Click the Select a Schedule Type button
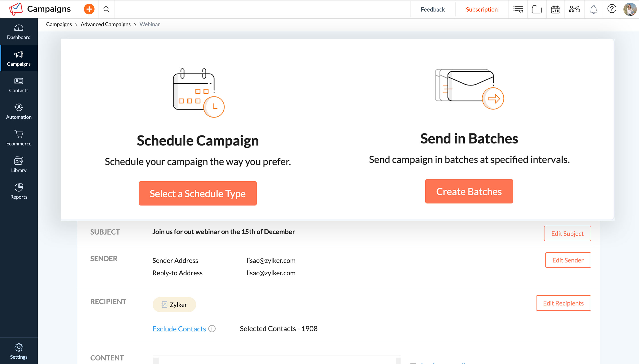 (198, 193)
